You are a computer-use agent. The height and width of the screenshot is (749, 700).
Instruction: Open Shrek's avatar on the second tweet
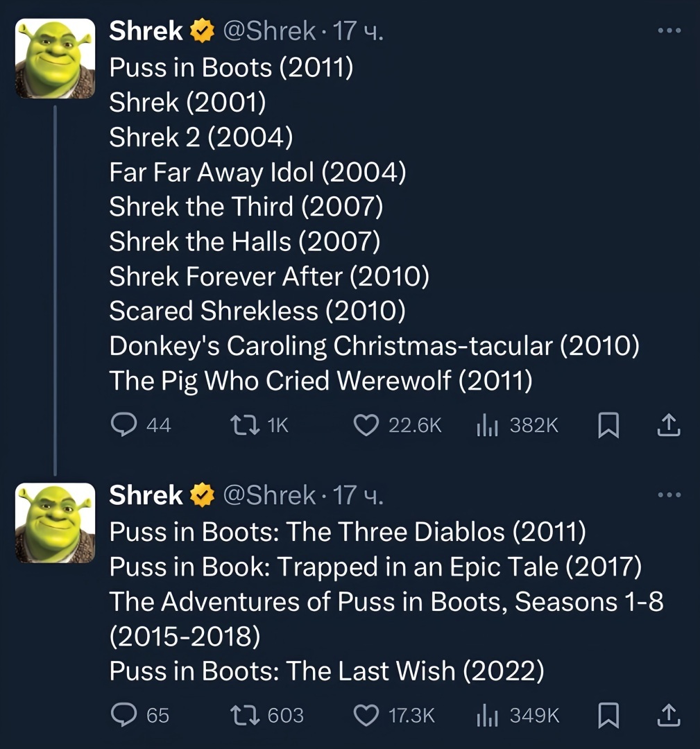tap(56, 523)
